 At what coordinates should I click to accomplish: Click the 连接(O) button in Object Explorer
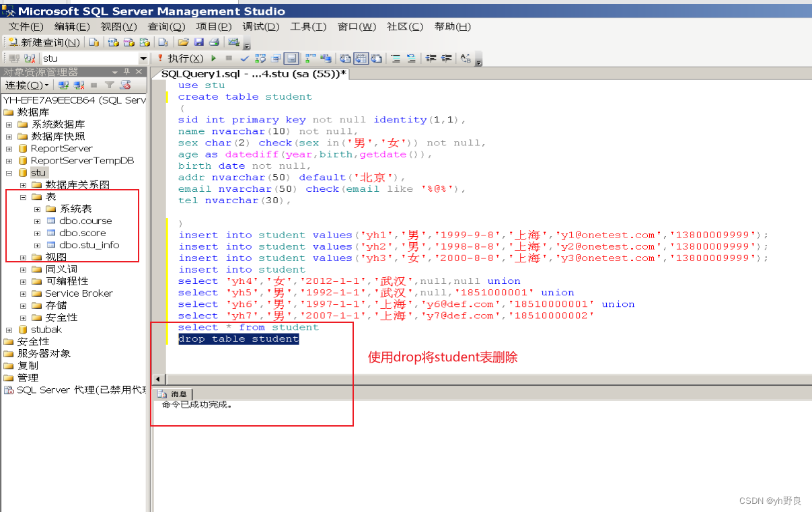pos(27,85)
